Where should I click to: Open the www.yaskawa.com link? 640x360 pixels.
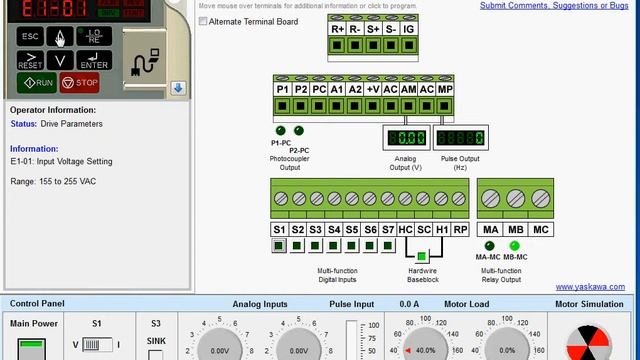(590, 287)
